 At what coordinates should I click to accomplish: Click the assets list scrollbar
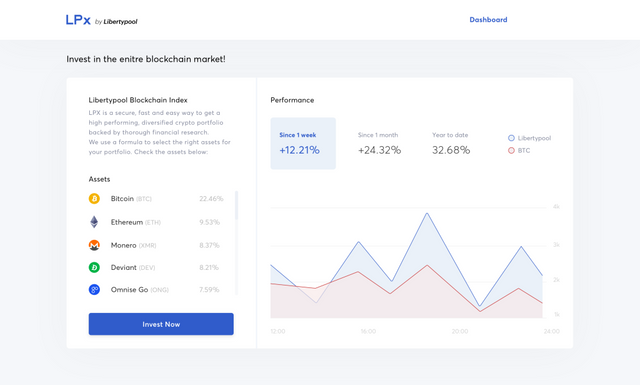click(236, 243)
